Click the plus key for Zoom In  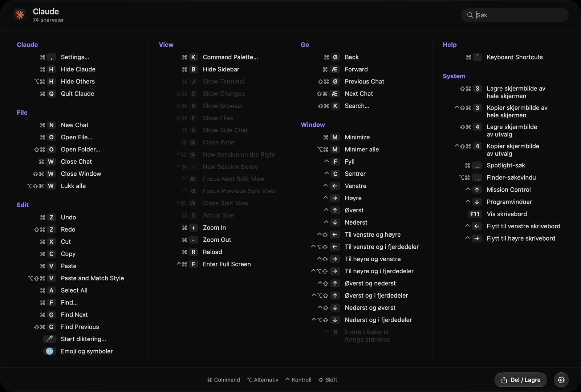(193, 228)
